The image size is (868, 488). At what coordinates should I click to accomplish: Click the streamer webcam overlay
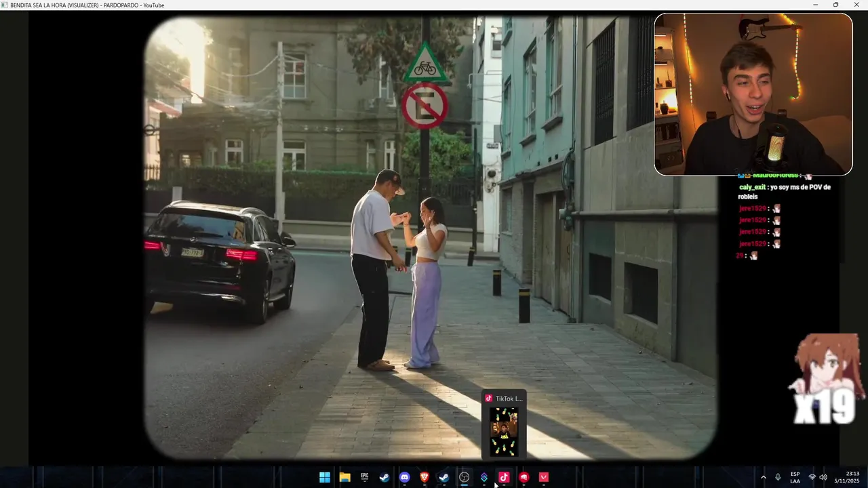click(753, 94)
